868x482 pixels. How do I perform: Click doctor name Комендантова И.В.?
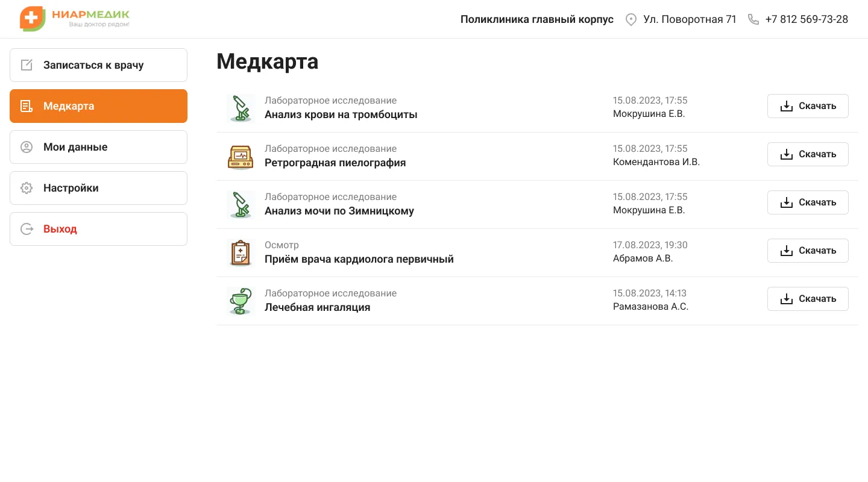coord(656,162)
